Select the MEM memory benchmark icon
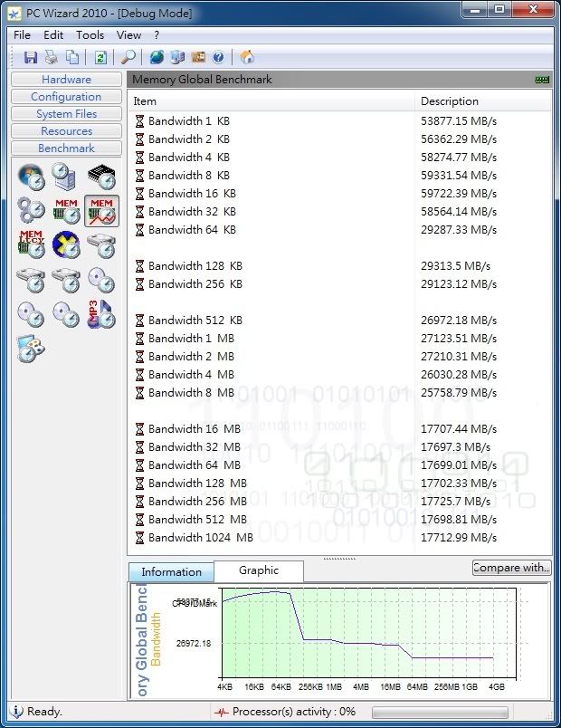Viewport: 561px width, 728px height. coord(66,211)
